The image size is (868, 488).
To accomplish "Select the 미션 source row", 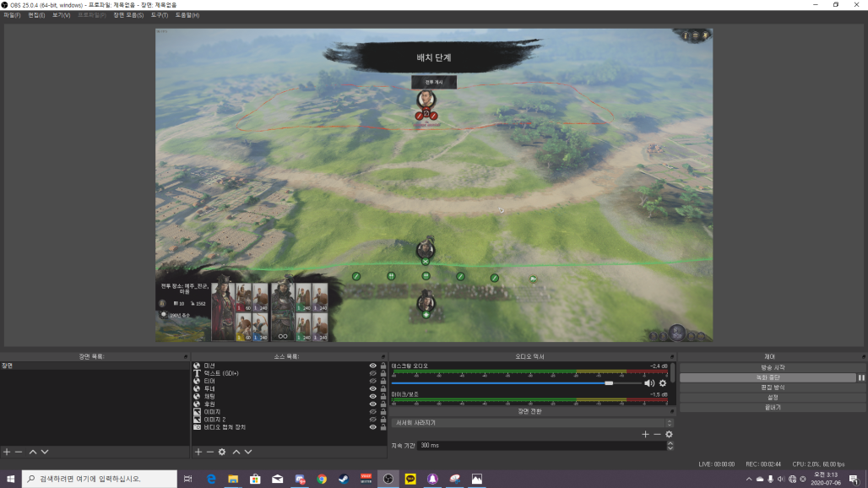I will 289,366.
